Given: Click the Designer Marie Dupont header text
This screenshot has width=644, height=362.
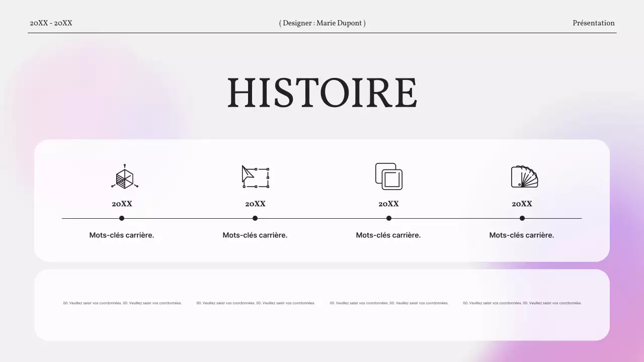Looking at the screenshot, I should [x=322, y=23].
